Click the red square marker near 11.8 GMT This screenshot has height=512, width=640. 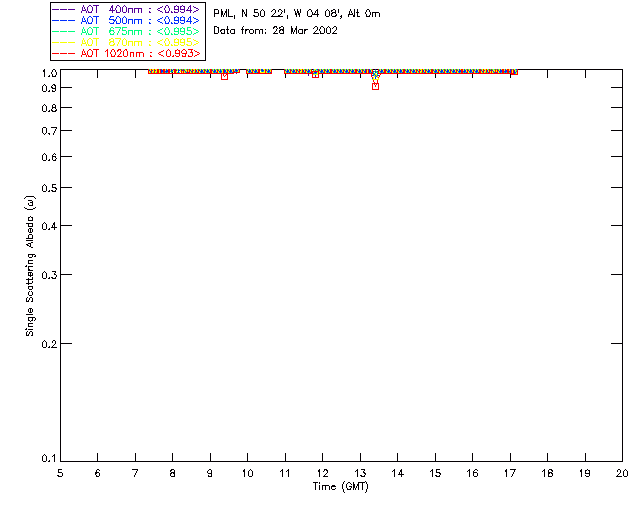pos(315,75)
